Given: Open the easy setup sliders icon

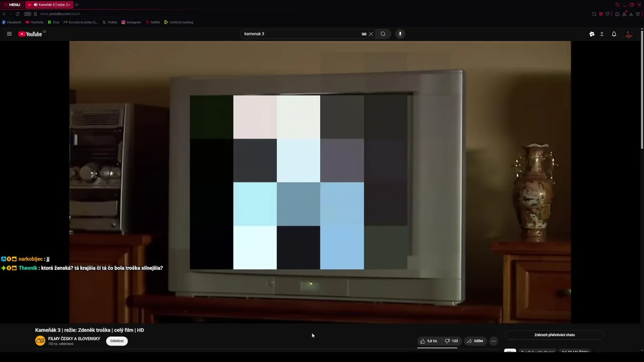Looking at the screenshot, I should click(638, 14).
